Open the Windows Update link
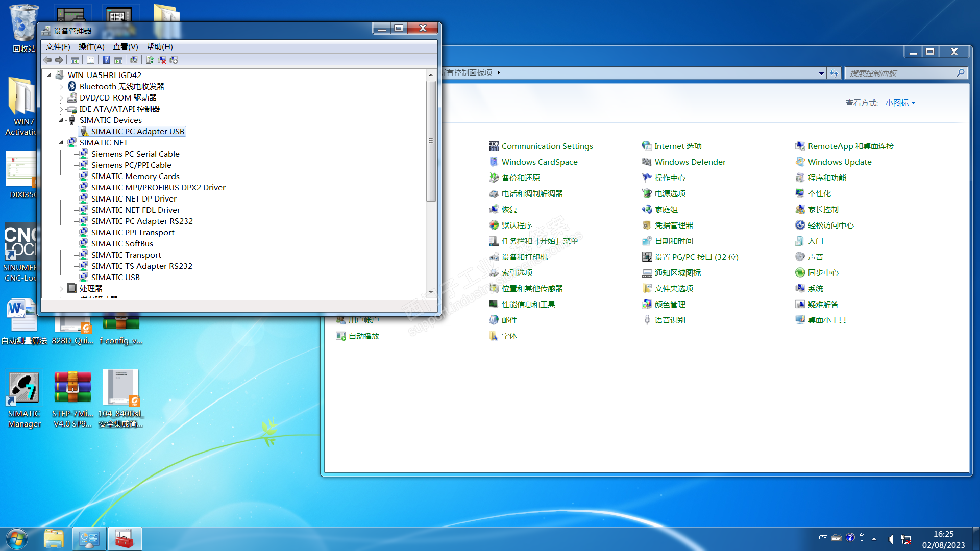980x551 pixels. click(x=839, y=162)
